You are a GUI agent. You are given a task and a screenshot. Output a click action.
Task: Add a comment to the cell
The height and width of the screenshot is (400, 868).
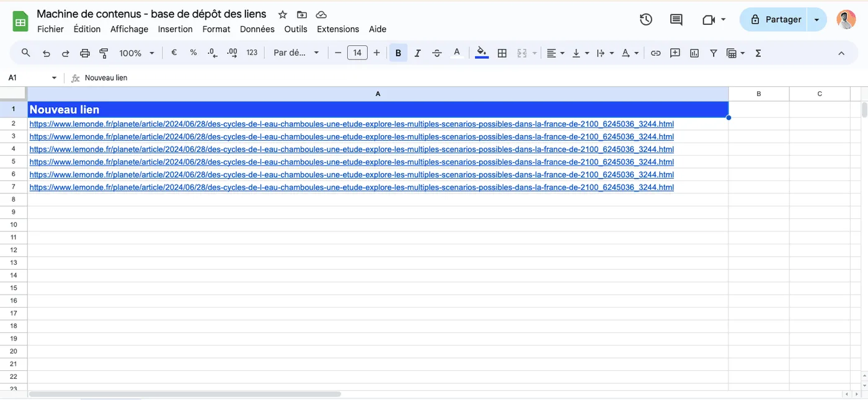point(675,53)
